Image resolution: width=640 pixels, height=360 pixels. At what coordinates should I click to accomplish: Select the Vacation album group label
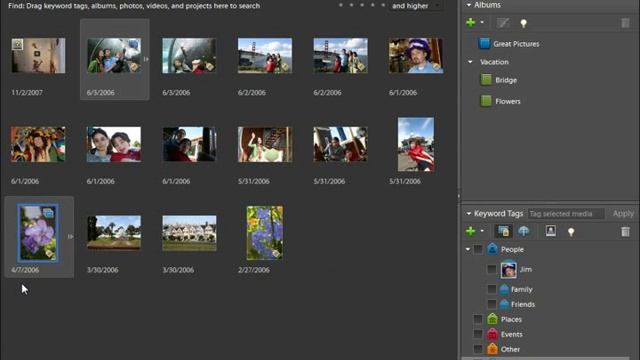click(x=494, y=62)
